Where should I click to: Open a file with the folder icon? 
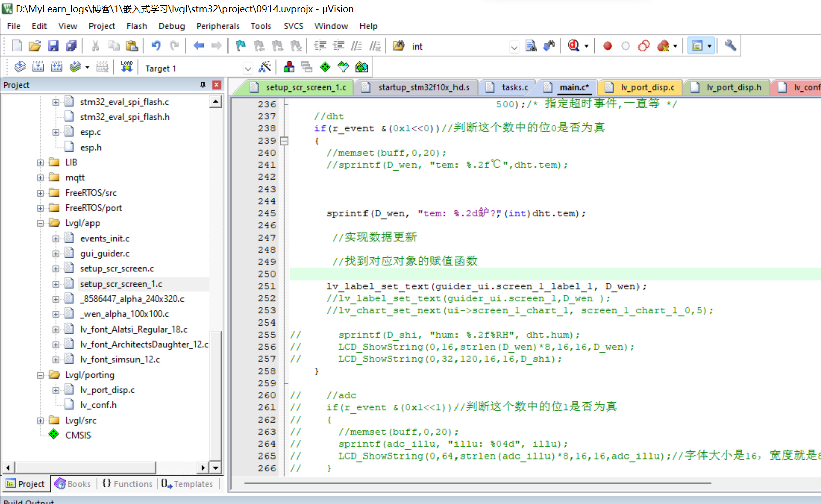(35, 46)
